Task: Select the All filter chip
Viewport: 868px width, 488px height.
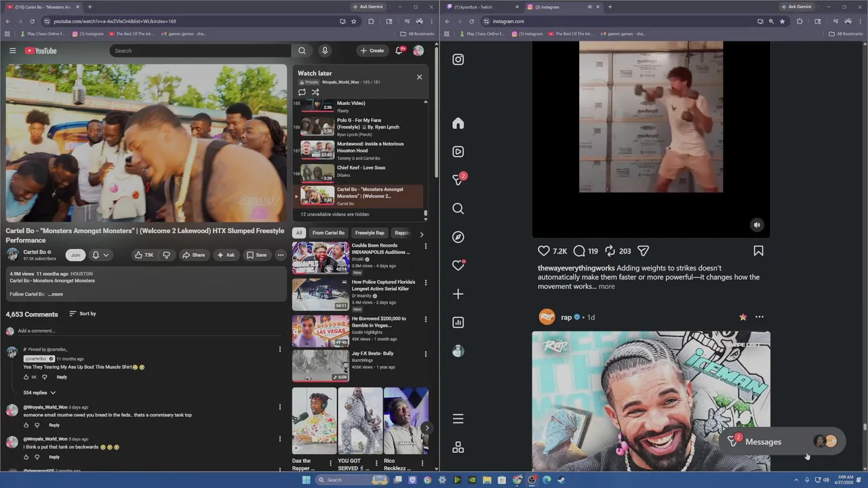Action: click(x=298, y=233)
